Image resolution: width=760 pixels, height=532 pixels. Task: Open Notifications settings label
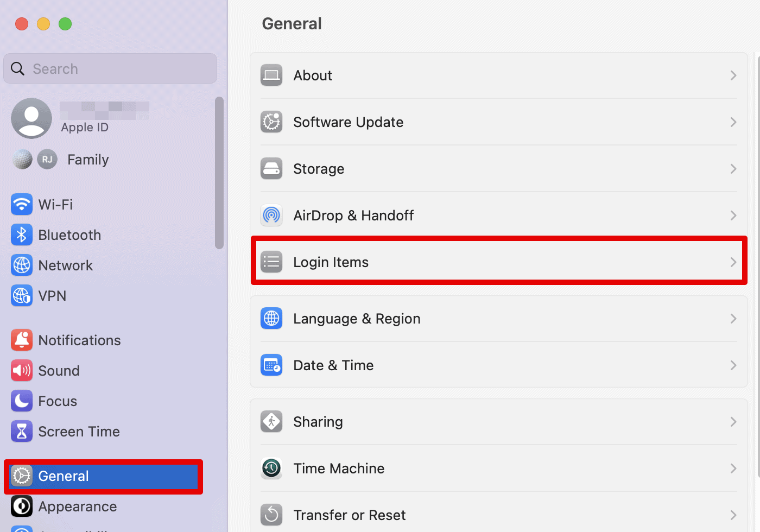(x=80, y=340)
